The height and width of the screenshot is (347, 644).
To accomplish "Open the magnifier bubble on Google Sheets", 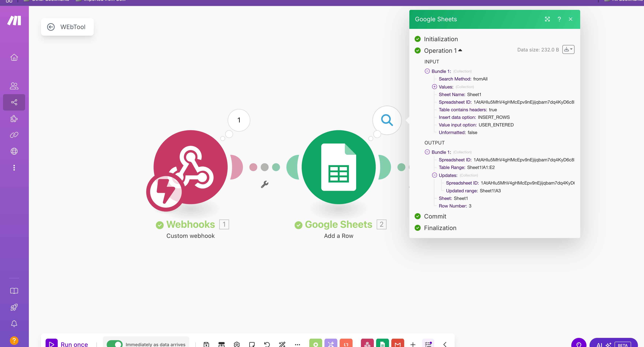I will click(x=387, y=120).
